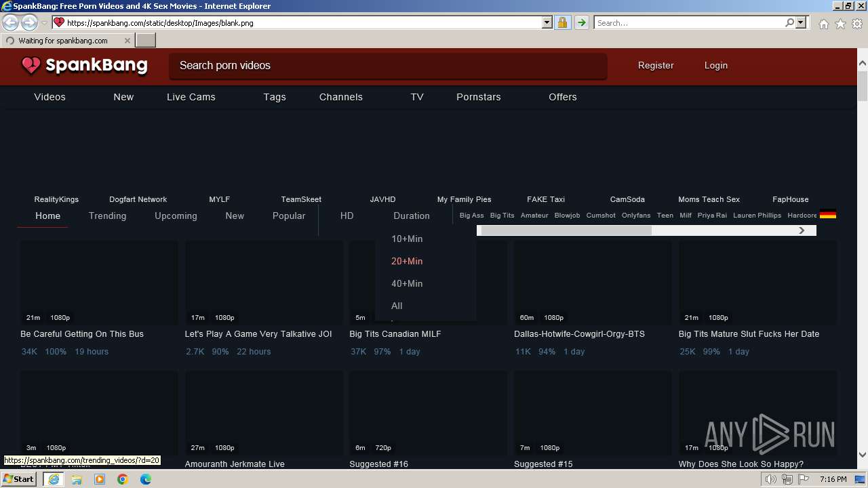The image size is (868, 488).
Task: Open the File Explorer taskbar icon
Action: 77,479
